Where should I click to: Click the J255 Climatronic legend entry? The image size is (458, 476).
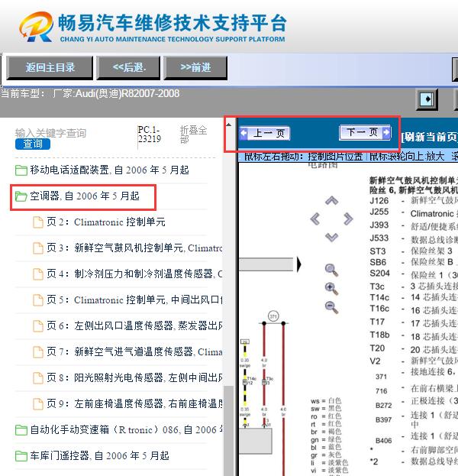coord(414,213)
